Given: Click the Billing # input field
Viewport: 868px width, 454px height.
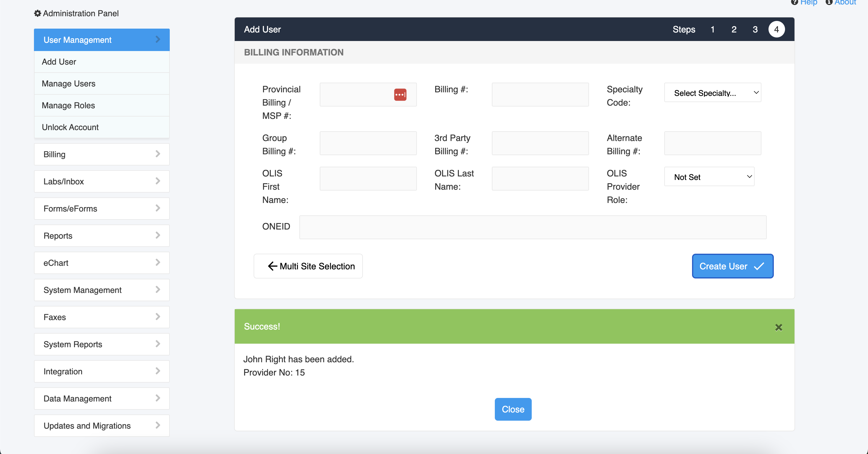Looking at the screenshot, I should 540,95.
